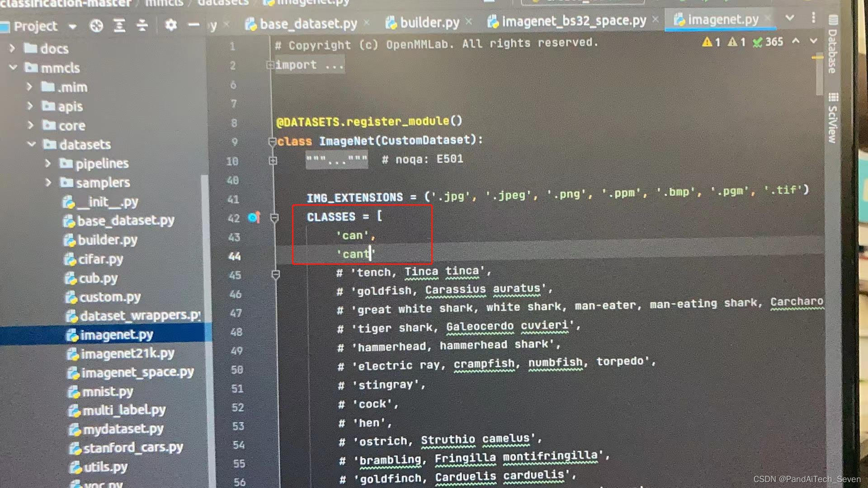868x488 pixels.
Task: Navigate to next problem with the down arrow
Action: (813, 42)
